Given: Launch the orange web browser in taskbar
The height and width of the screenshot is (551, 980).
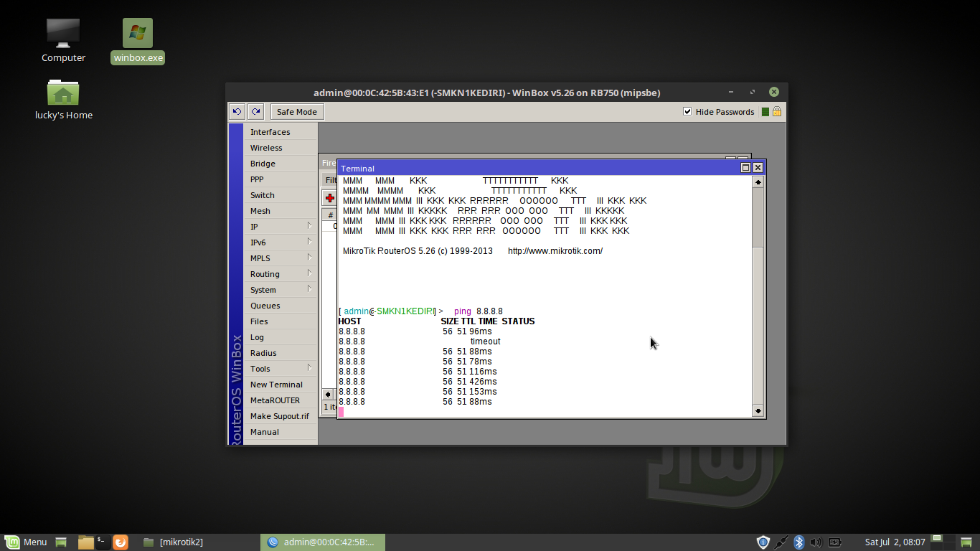Looking at the screenshot, I should pos(121,542).
